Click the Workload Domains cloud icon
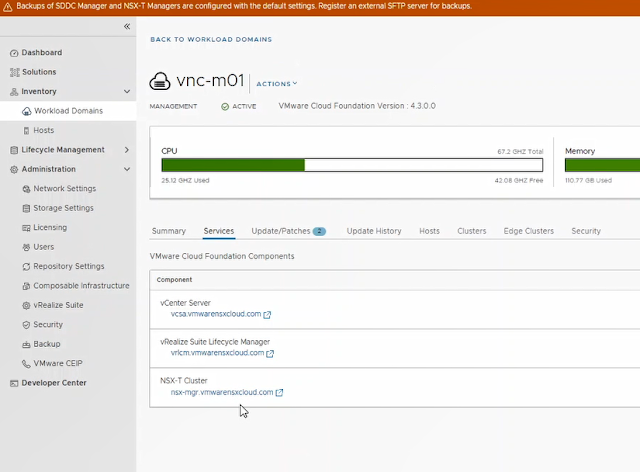Viewport: 640px width, 472px height. (x=27, y=111)
